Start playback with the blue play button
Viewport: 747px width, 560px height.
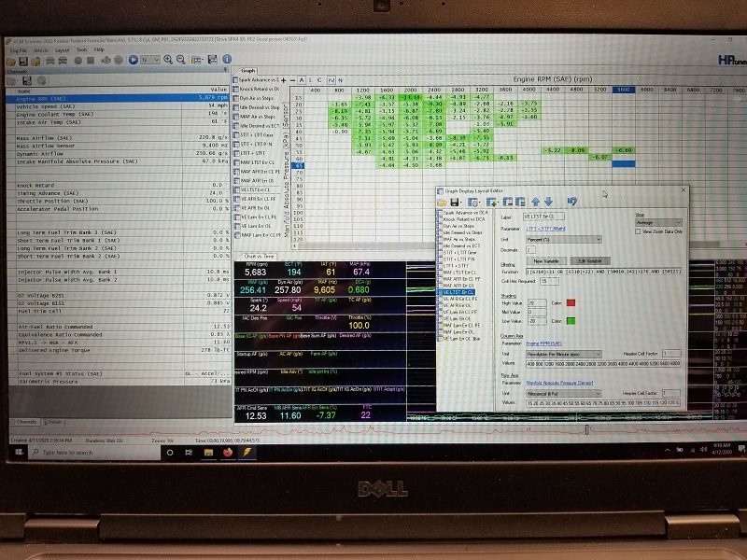(x=134, y=60)
